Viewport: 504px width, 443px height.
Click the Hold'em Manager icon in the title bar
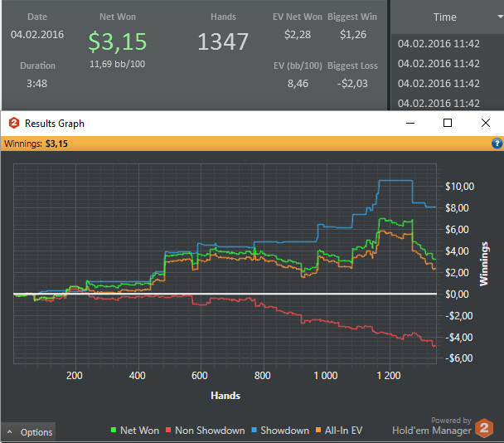(x=13, y=123)
